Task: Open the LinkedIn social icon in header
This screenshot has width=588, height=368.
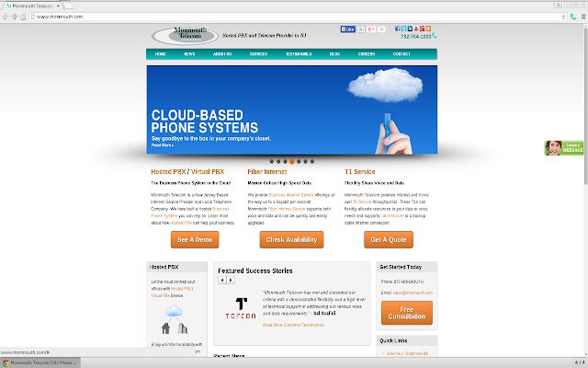Action: 410,29
